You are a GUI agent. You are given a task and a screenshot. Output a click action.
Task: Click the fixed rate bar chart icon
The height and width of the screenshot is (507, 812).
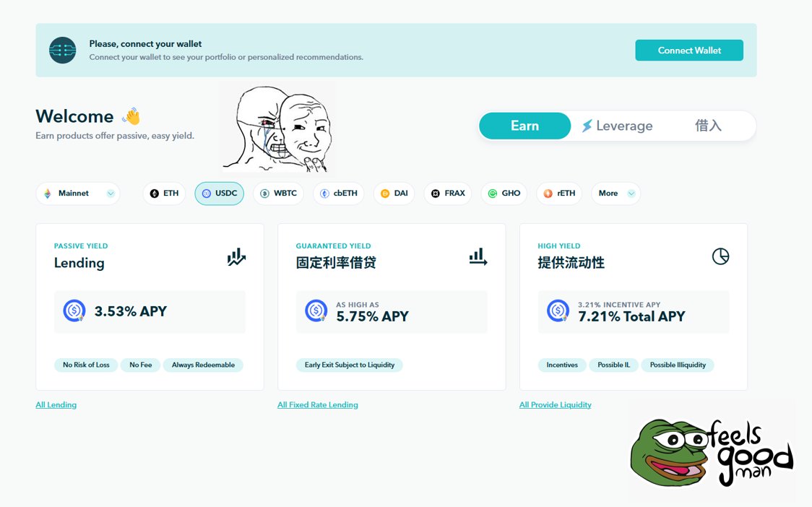478,256
